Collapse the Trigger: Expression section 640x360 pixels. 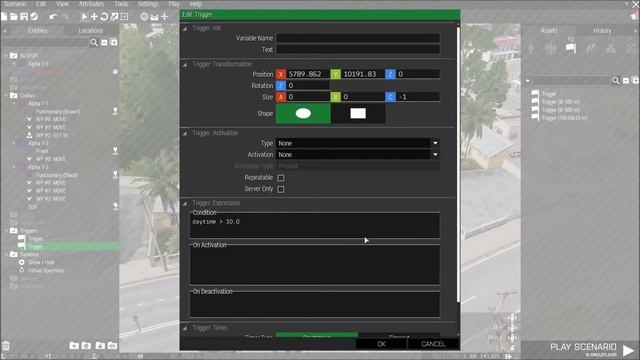click(185, 203)
